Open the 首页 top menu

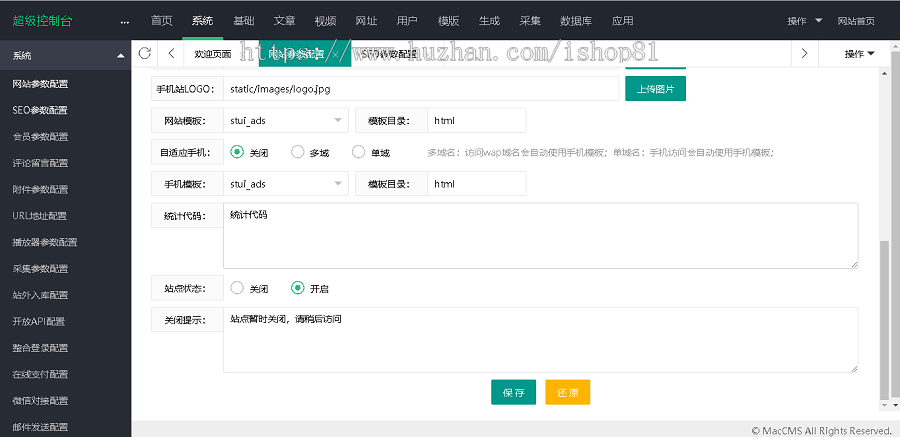161,21
